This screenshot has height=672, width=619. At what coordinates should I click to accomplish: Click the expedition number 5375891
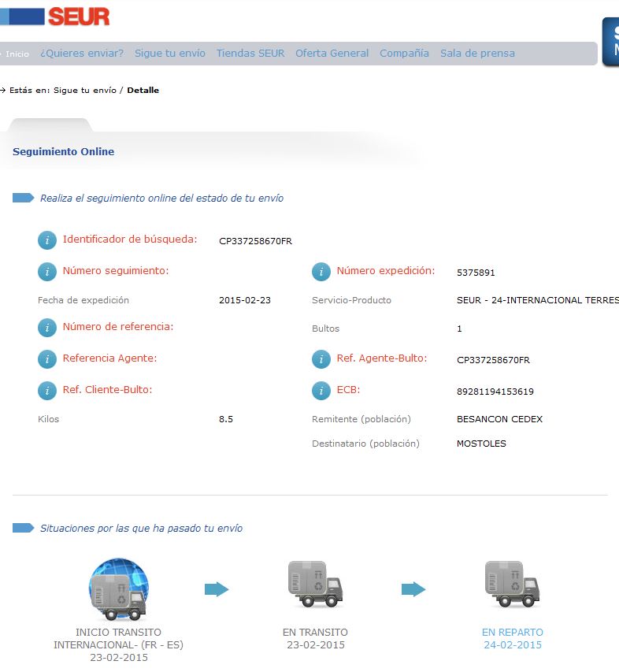point(476,273)
